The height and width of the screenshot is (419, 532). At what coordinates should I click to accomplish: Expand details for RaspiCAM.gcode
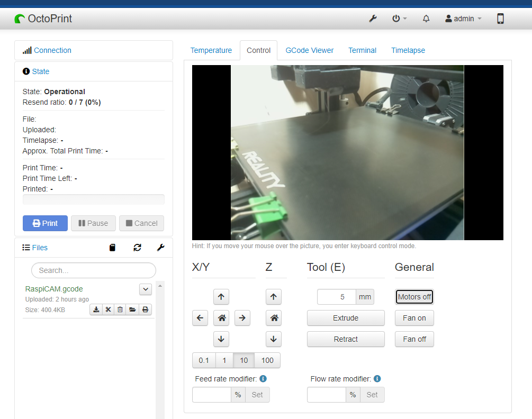click(145, 289)
